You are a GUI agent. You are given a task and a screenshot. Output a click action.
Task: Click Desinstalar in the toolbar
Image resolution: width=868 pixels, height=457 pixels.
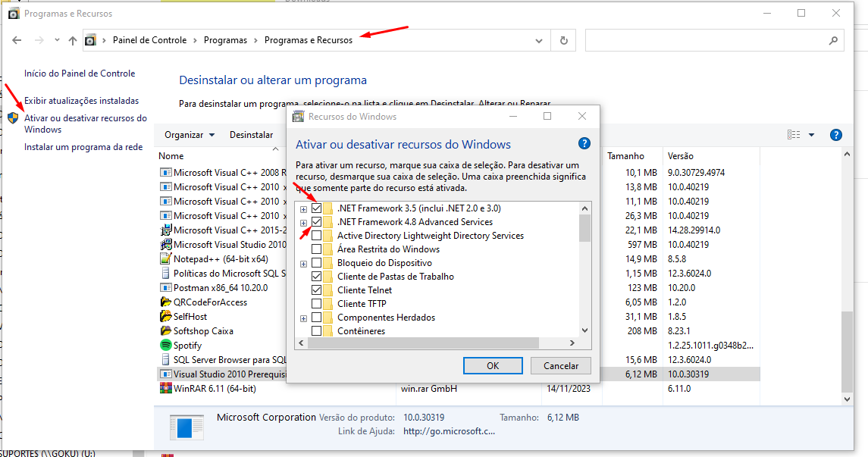click(251, 135)
